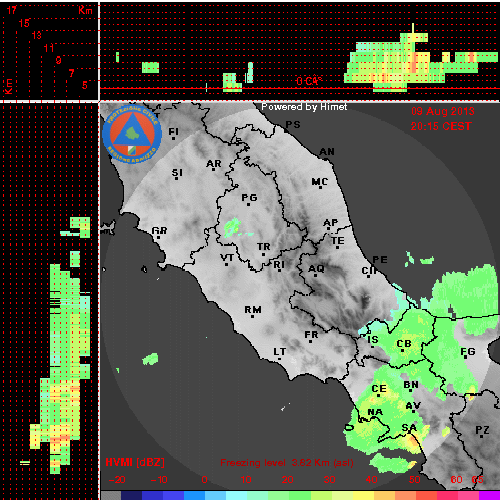Click the AN marker on the coast
The width and height of the screenshot is (500, 500).
pyautogui.click(x=327, y=153)
